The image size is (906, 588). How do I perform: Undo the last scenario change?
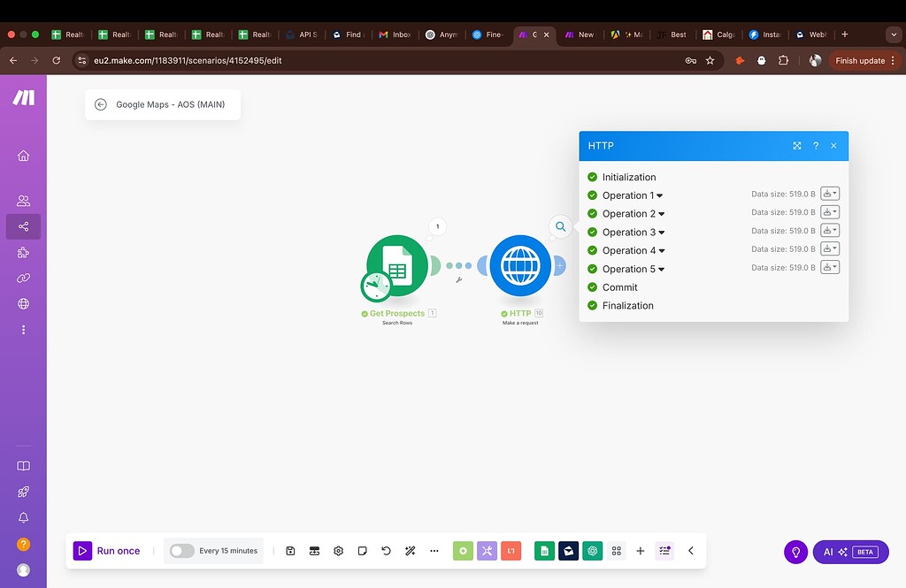tap(386, 550)
